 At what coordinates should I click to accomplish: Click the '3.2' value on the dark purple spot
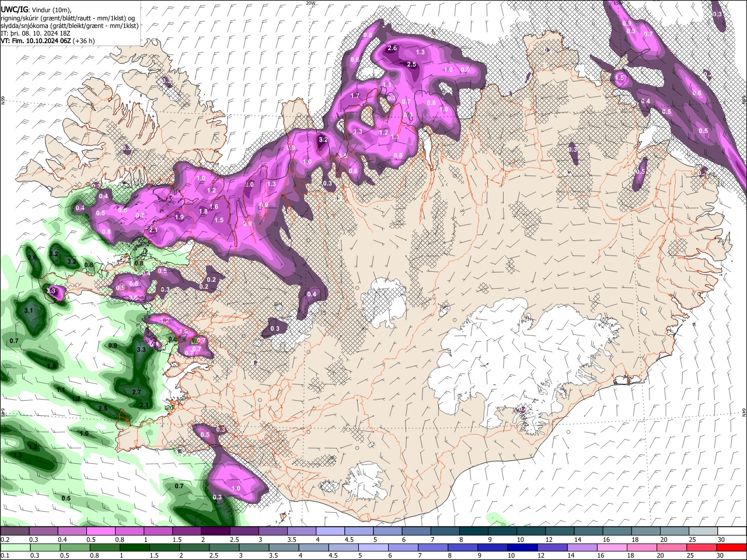(323, 140)
